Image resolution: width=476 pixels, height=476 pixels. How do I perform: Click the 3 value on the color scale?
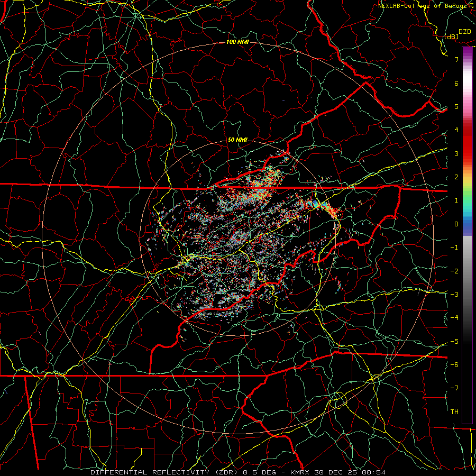[x=456, y=153]
